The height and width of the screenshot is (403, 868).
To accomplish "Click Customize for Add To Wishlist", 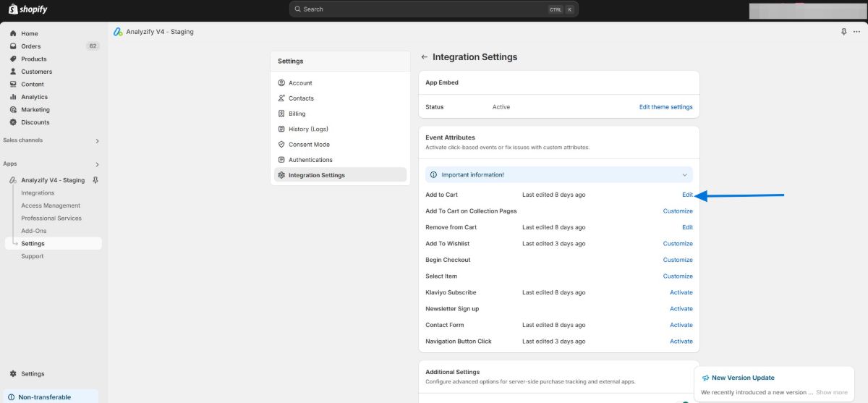I will pos(678,244).
